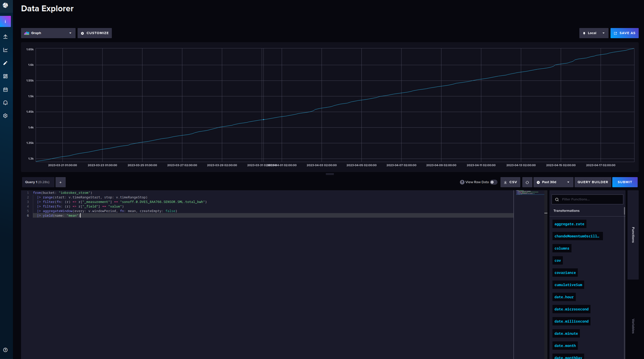644x359 pixels.
Task: Open Alerts via the bell icon
Action: (5, 102)
